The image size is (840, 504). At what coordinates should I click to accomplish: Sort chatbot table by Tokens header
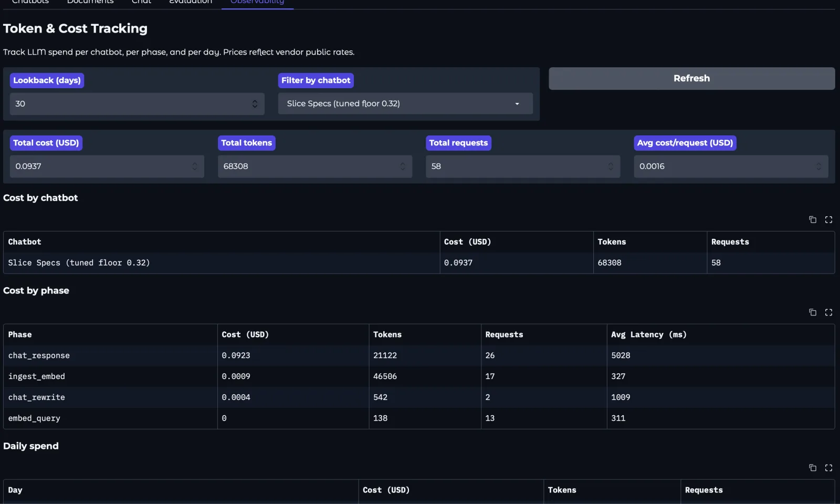[650, 242]
